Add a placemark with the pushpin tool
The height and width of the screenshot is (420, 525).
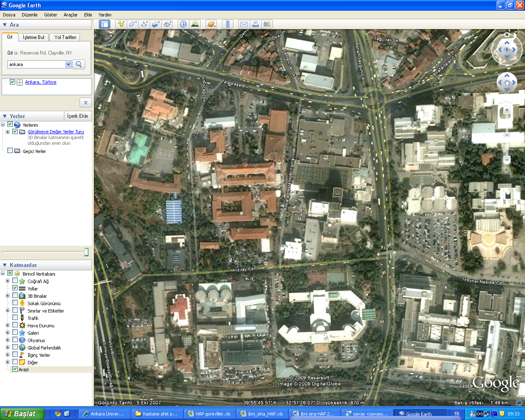click(x=121, y=24)
